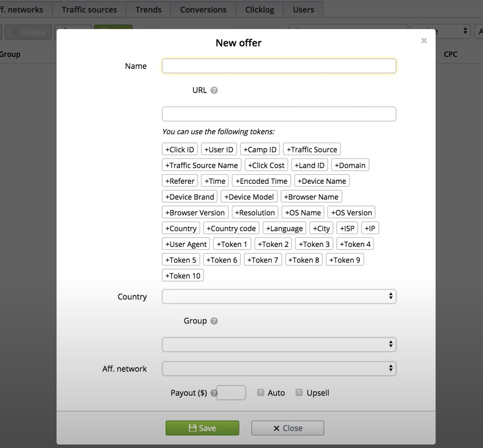The width and height of the screenshot is (483, 448).
Task: Insert the +Referer token
Action: click(x=180, y=181)
